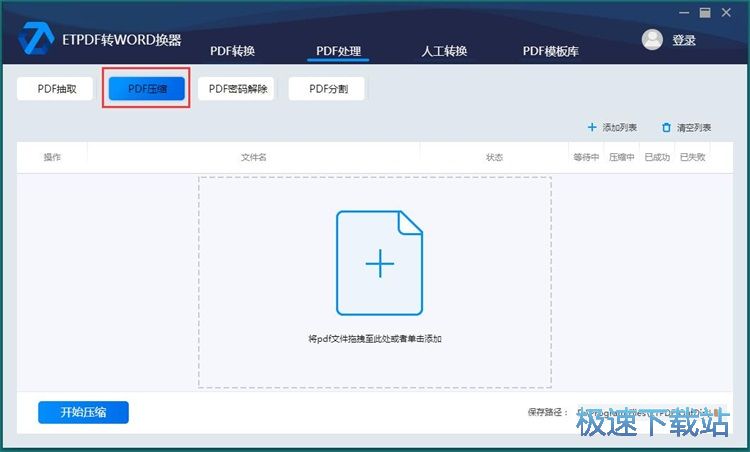Click the 压缩中 status header

point(621,157)
